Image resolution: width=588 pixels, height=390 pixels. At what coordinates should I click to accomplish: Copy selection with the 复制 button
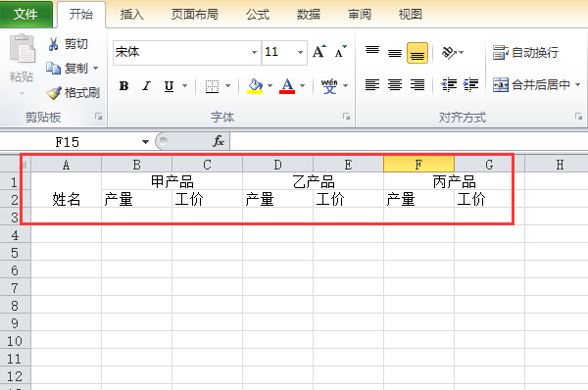pyautogui.click(x=67, y=69)
